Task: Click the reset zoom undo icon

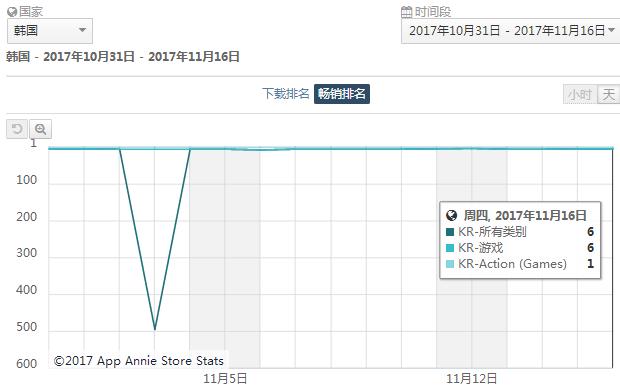Action: [17, 129]
